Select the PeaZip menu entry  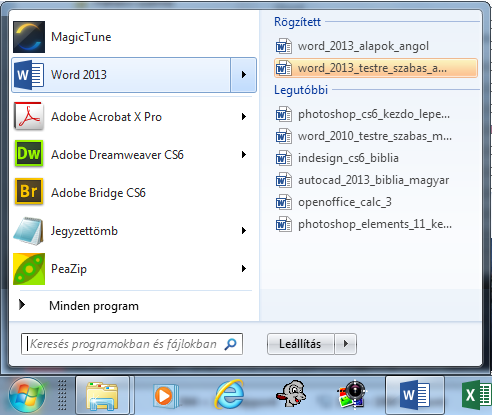[134, 269]
